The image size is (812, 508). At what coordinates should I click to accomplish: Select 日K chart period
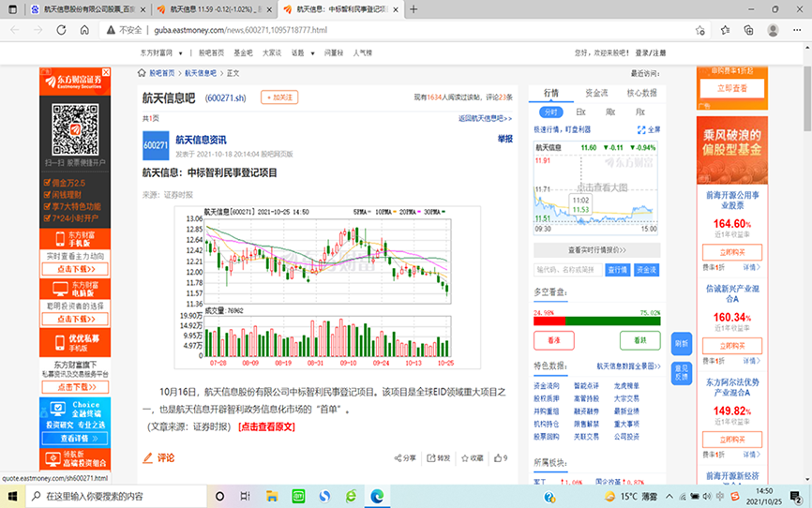click(580, 112)
